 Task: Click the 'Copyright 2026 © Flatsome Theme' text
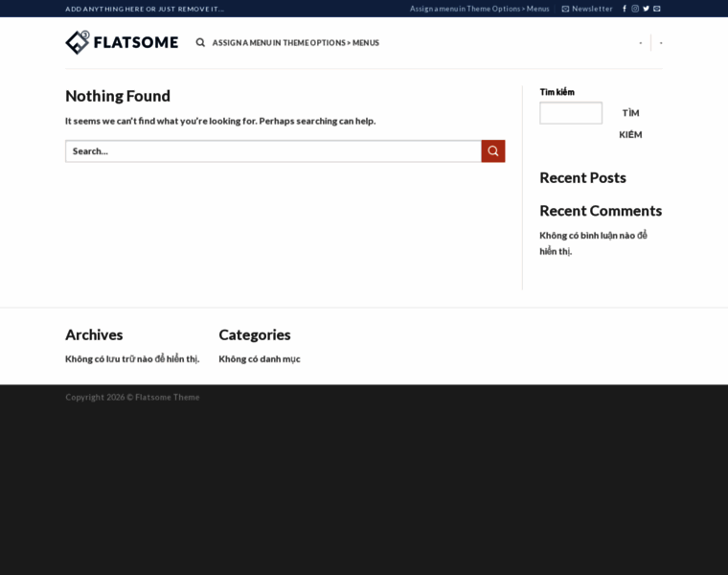[x=132, y=397]
